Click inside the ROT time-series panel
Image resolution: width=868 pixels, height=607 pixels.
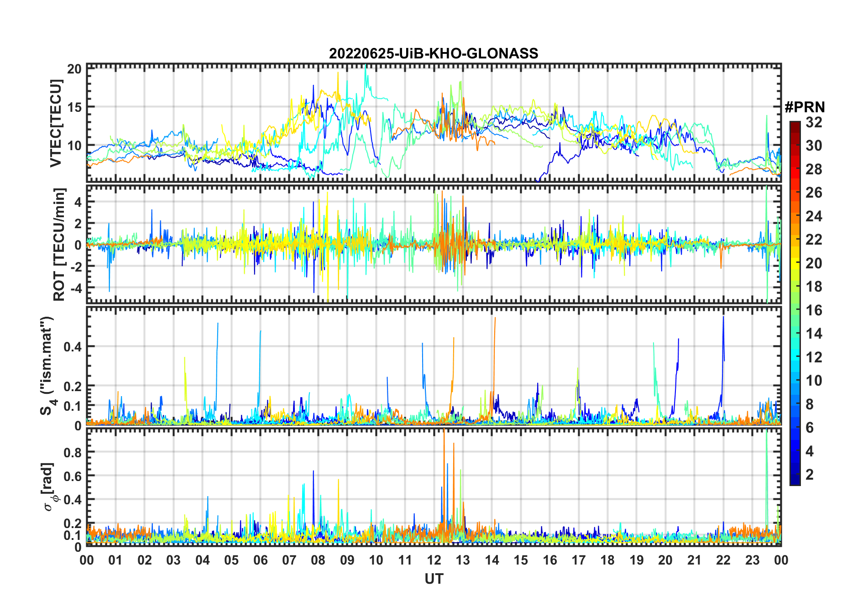(434, 244)
